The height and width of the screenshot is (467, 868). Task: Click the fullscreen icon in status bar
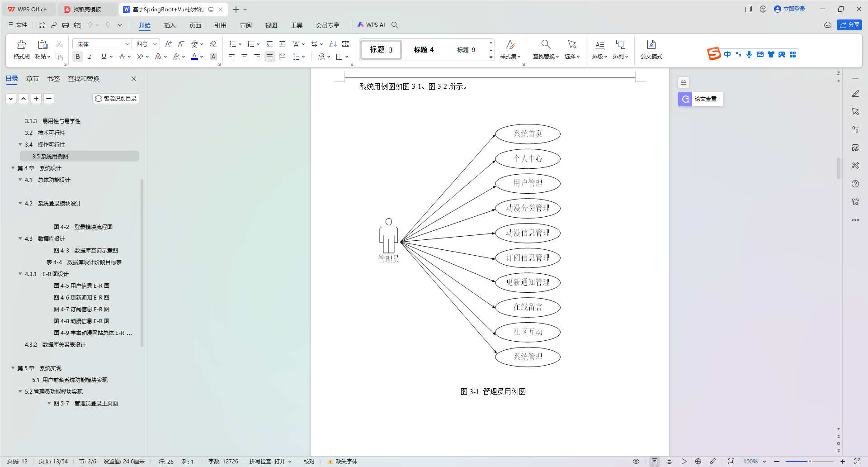pyautogui.click(x=857, y=462)
